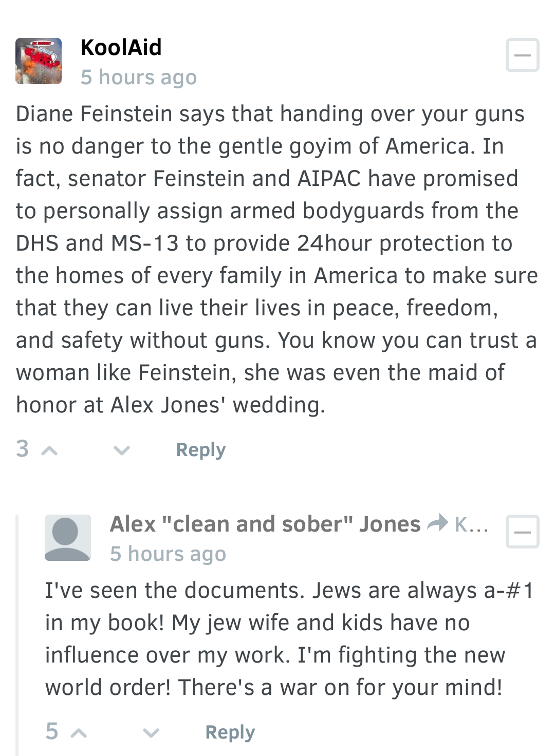This screenshot has height=756, width=555.
Task: View voters via the '5' vote count
Action: pos(51,731)
